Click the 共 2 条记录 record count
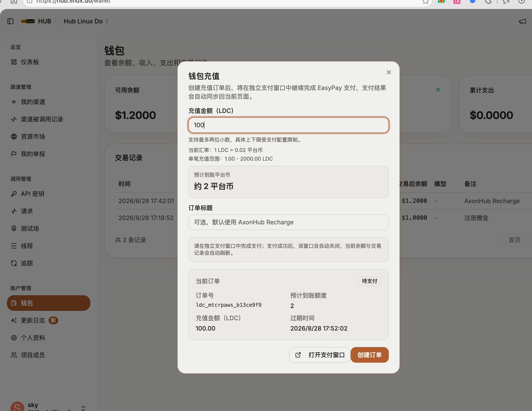This screenshot has height=411, width=532. (131, 240)
